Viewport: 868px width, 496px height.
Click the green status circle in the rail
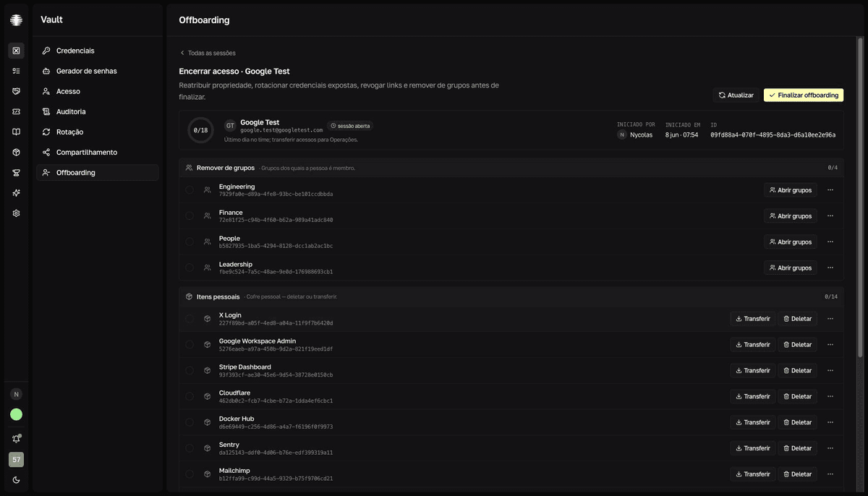point(16,414)
